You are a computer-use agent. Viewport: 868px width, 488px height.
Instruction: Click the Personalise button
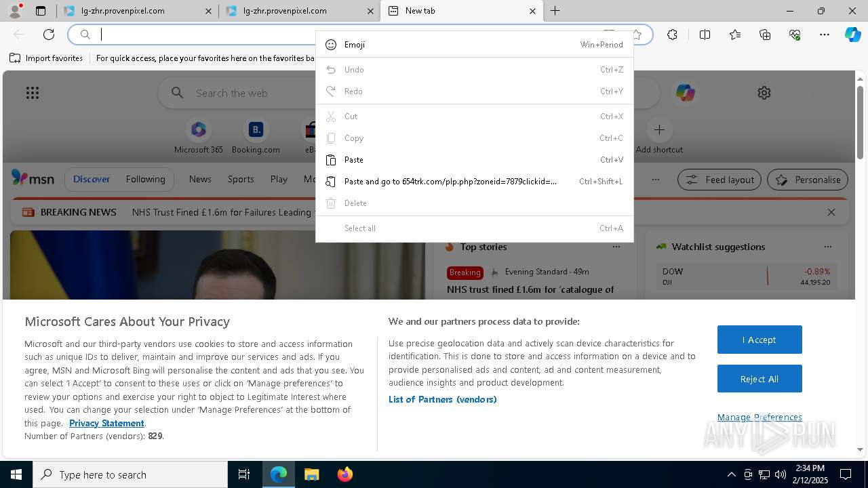point(808,180)
